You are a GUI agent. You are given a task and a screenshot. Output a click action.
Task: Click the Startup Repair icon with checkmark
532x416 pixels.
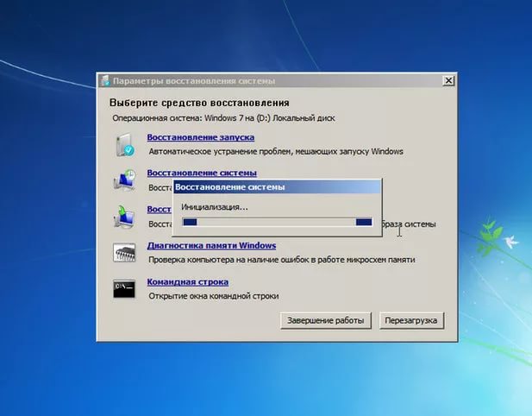point(124,145)
